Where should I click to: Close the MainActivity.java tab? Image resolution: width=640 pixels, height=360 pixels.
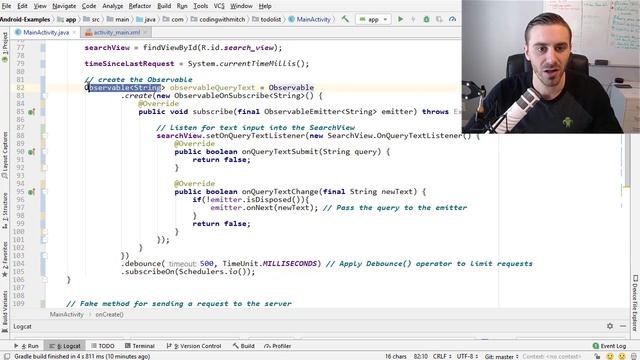74,32
